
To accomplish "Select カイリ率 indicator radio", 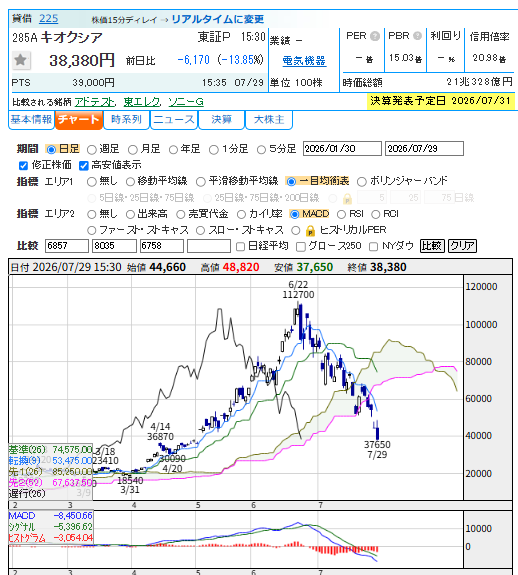I will coord(241,214).
